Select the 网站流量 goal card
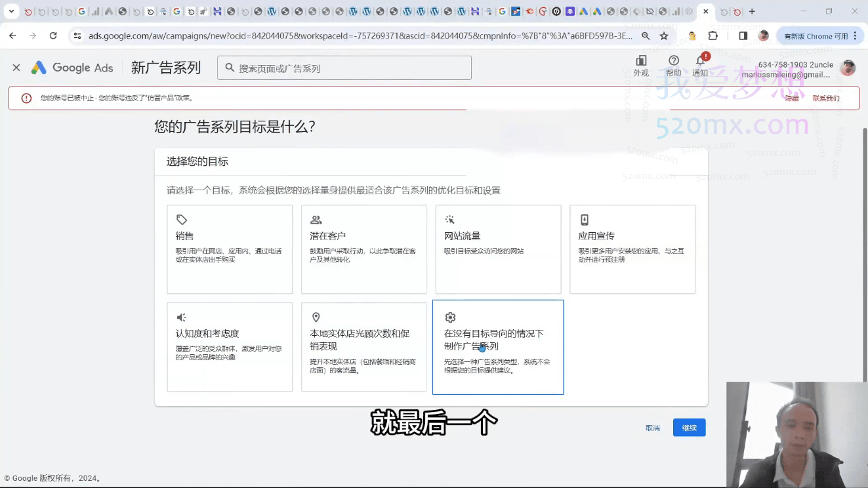The height and width of the screenshot is (488, 868). (x=498, y=249)
